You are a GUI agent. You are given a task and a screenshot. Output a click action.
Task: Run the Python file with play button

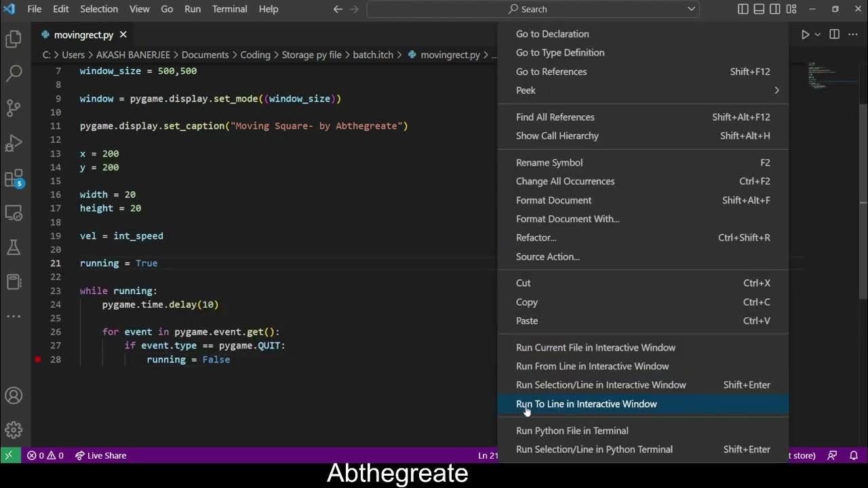click(806, 35)
